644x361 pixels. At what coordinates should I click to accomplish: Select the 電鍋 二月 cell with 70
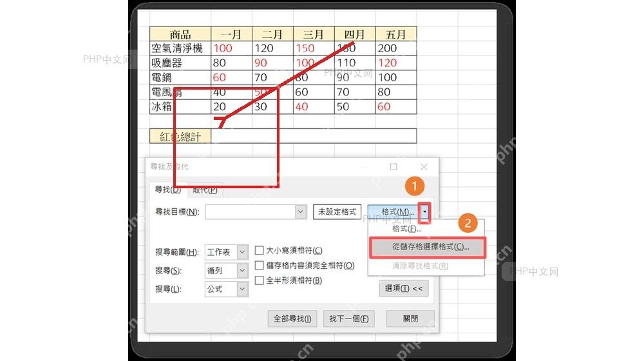coord(272,77)
